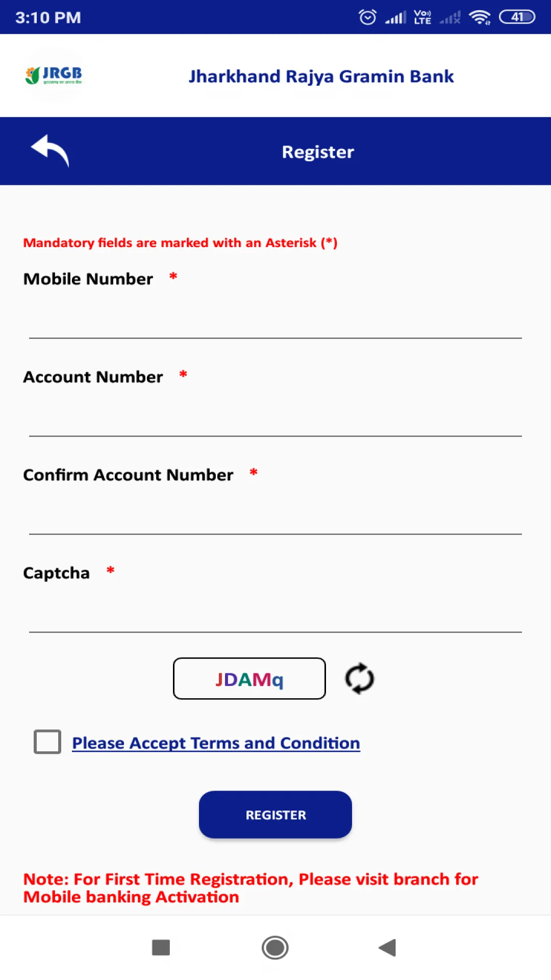Refresh the captcha code
This screenshot has width=551, height=980.
(x=360, y=678)
